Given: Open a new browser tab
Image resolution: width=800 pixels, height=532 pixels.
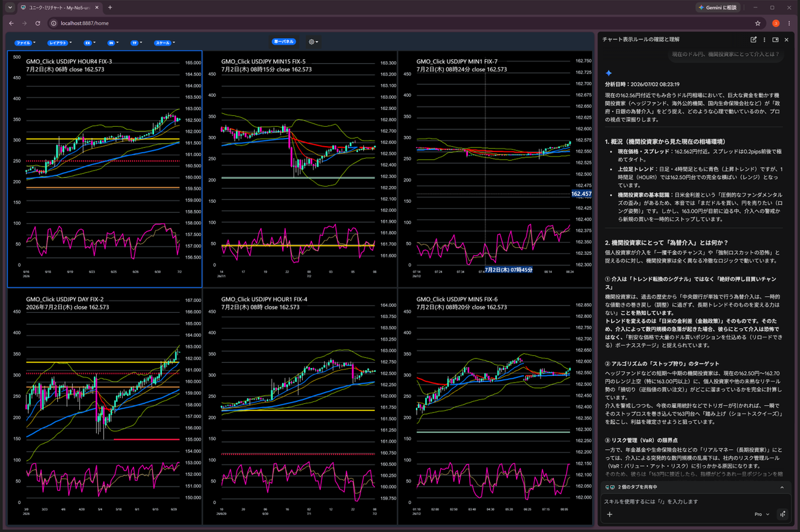Looking at the screenshot, I should (x=110, y=7).
